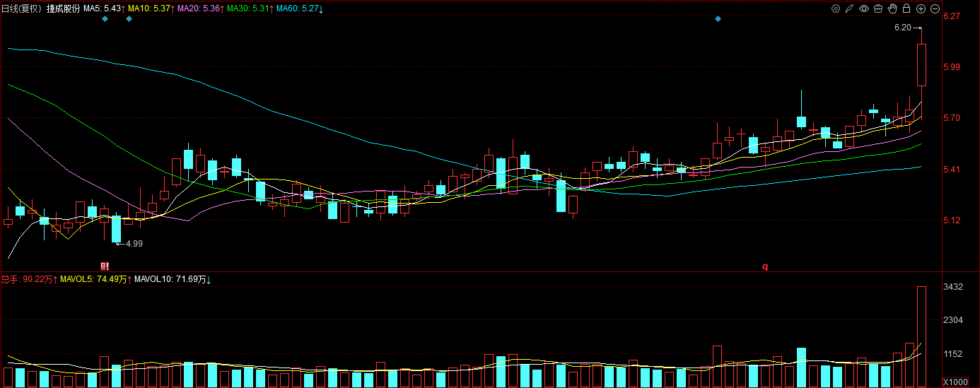
Task: Open the red q marker on timeline
Action: coord(764,266)
